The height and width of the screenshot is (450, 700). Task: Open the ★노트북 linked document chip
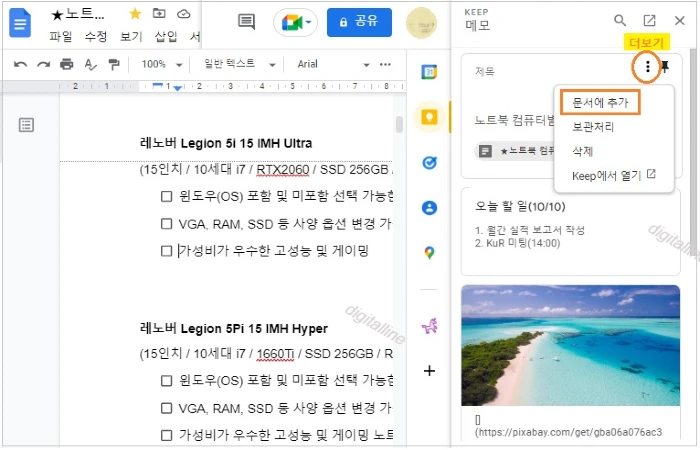[x=516, y=151]
